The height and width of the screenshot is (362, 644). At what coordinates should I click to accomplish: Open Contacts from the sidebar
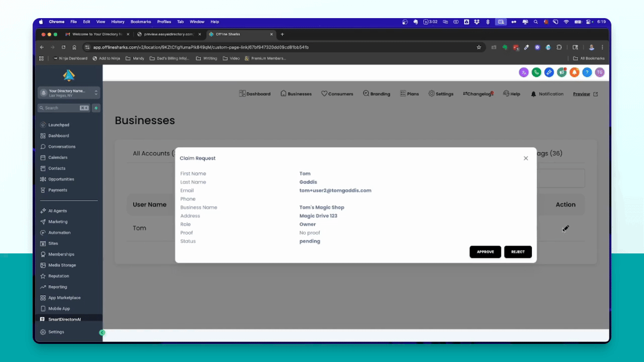point(57,168)
